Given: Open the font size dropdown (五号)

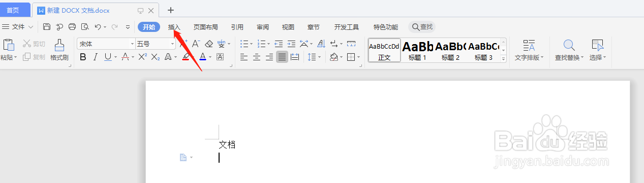Looking at the screenshot, I should pos(172,44).
